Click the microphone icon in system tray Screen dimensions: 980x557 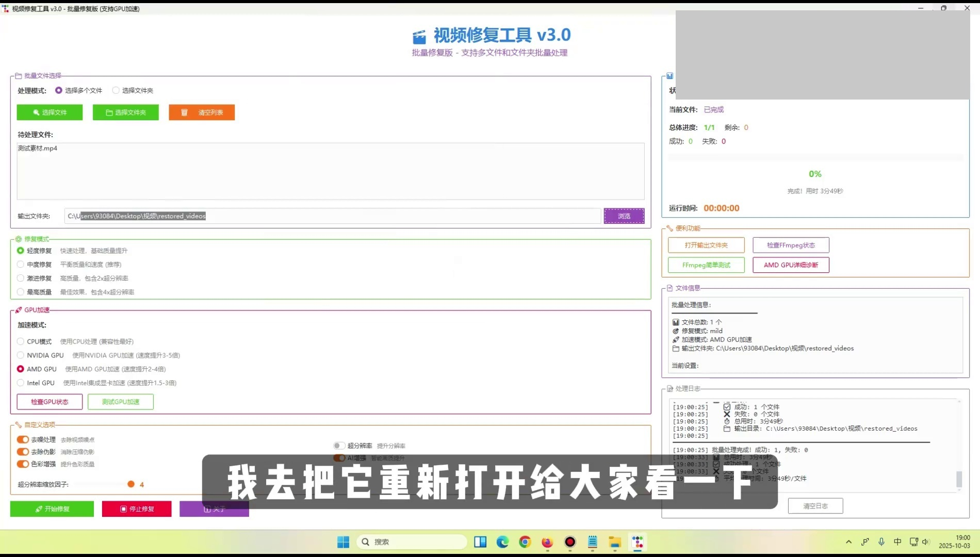pos(881,542)
